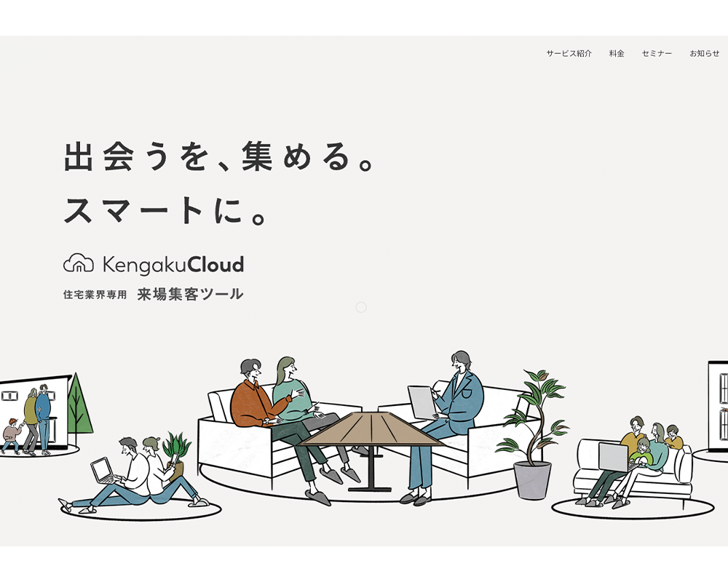Image resolution: width=728 pixels, height=582 pixels.
Task: Open the お知らせ page link
Action: [704, 52]
